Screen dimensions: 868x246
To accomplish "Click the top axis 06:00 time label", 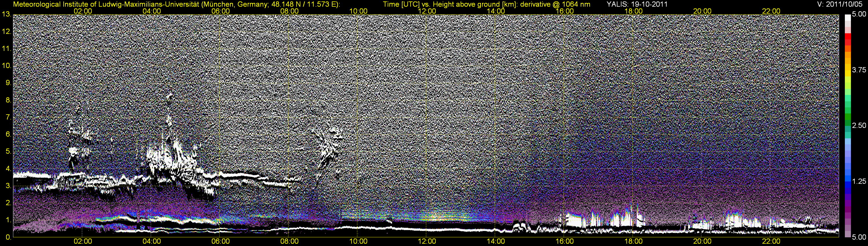I will click(x=221, y=11).
